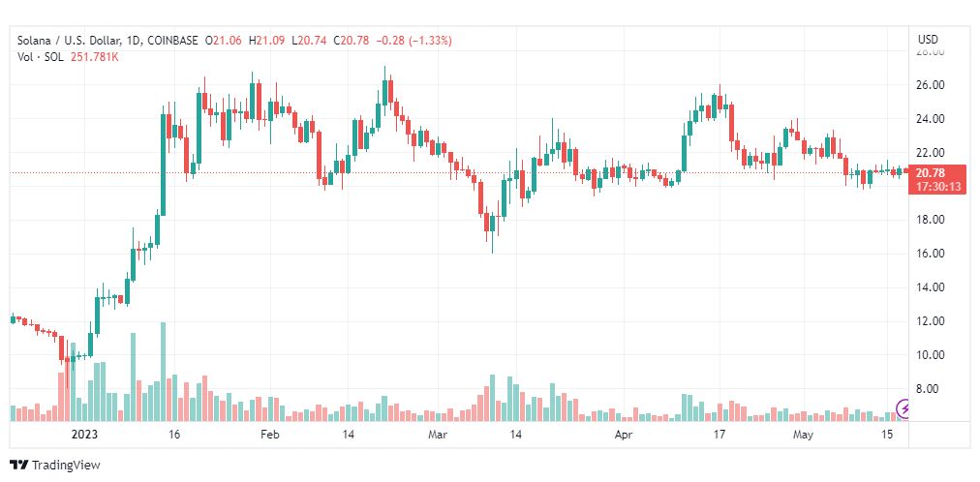The width and height of the screenshot is (980, 482).
Task: Select the Feb marker on time axis
Action: (269, 435)
